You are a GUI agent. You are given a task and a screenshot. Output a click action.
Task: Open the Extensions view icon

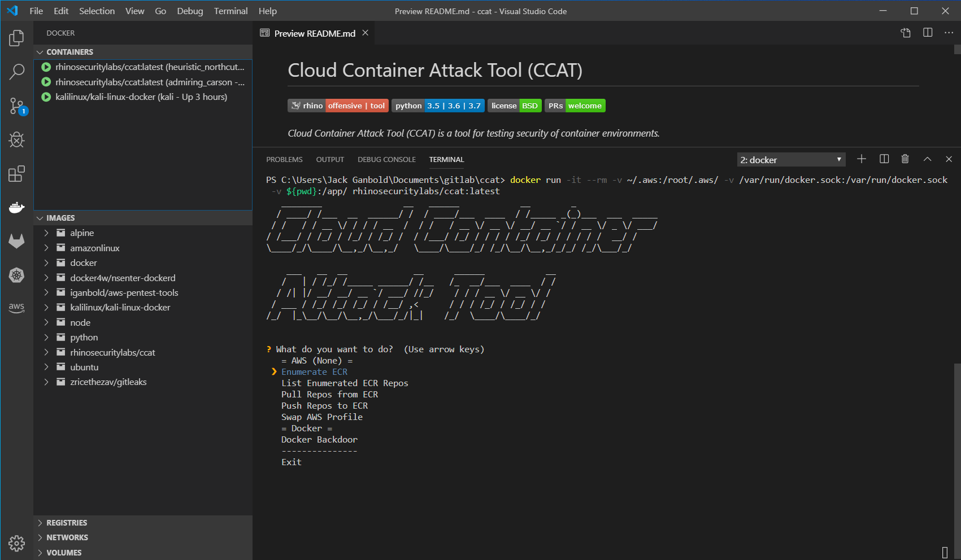(16, 173)
